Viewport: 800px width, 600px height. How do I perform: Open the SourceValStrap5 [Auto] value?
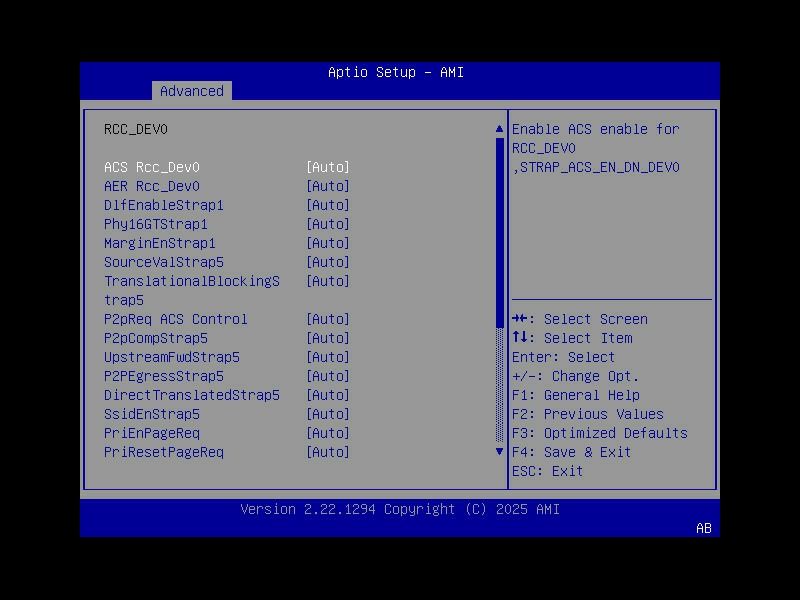(328, 262)
